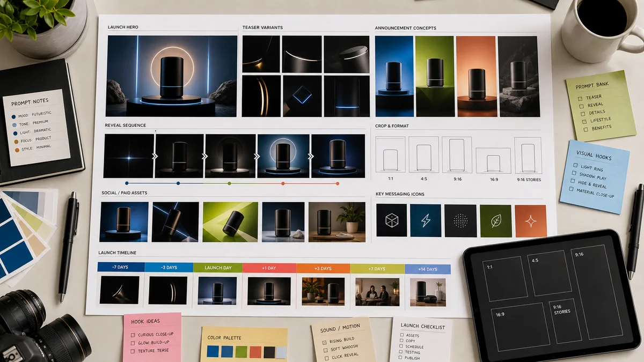
Task: Open the +1 DAY timeline tab
Action: (269, 268)
